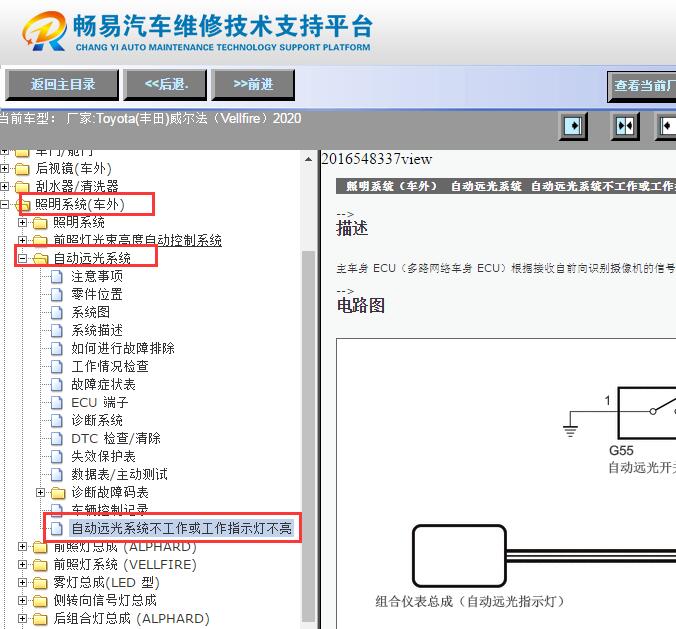676x629 pixels.
Task: Expand the 侧转向信号灯总成 folder
Action: pos(22,601)
